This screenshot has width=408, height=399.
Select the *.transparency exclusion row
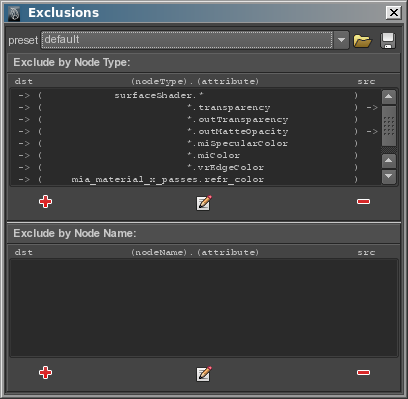[x=196, y=108]
